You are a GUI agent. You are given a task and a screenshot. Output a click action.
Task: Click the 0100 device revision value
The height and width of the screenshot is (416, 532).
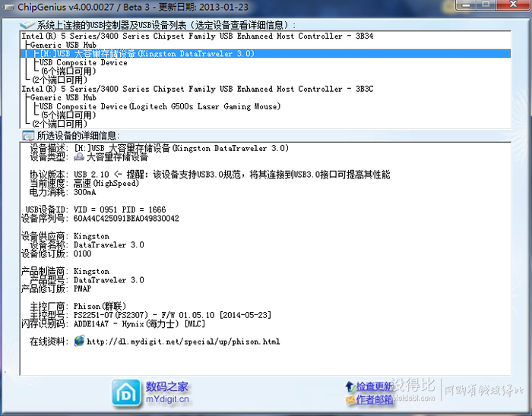(82, 254)
